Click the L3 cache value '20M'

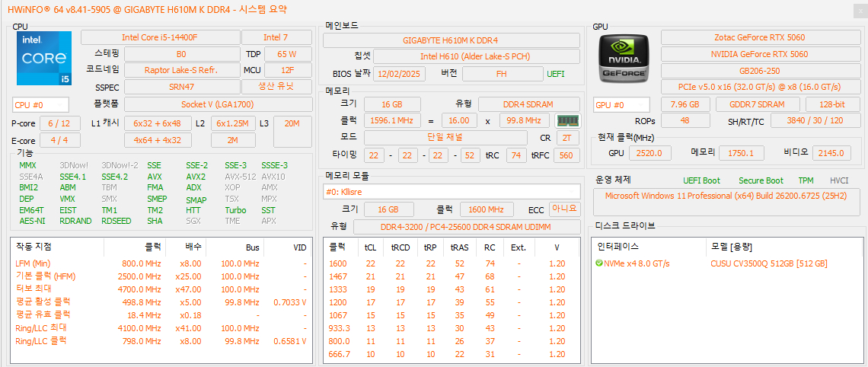[292, 132]
